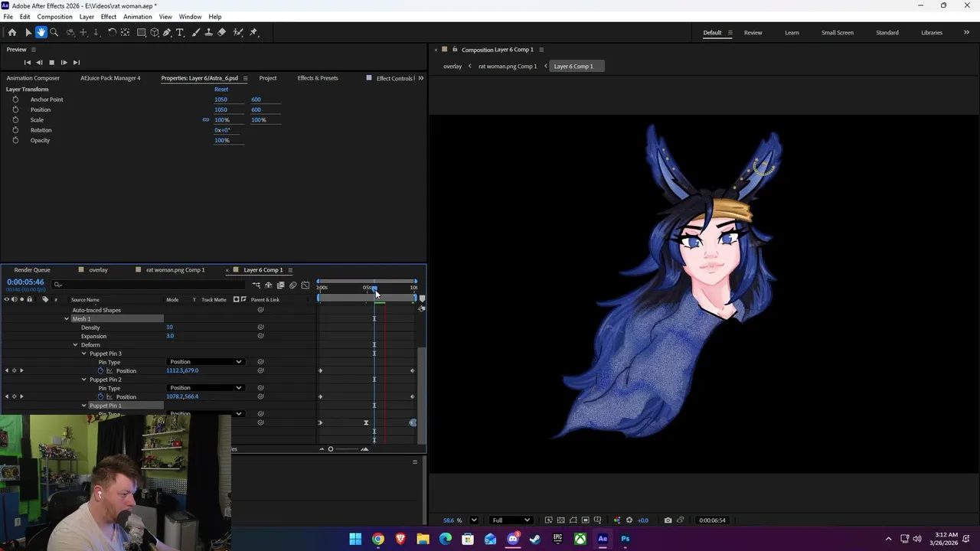Select the Hand tool

[x=41, y=32]
